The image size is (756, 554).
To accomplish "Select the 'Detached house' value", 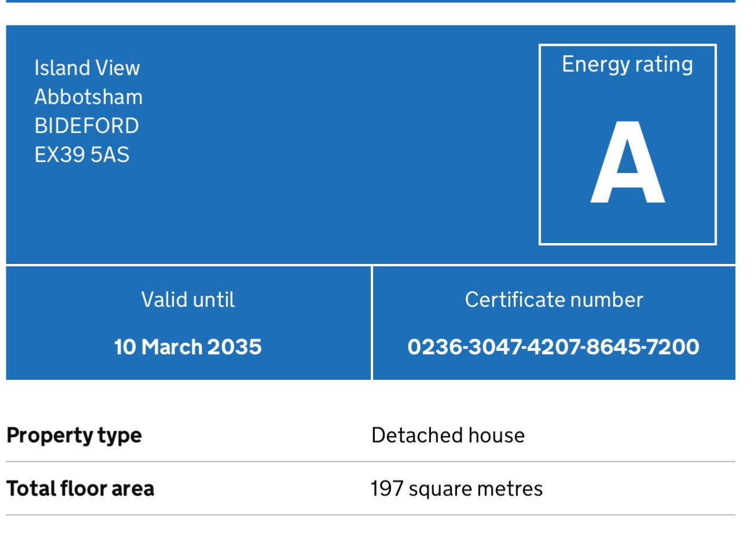I will 448,435.
